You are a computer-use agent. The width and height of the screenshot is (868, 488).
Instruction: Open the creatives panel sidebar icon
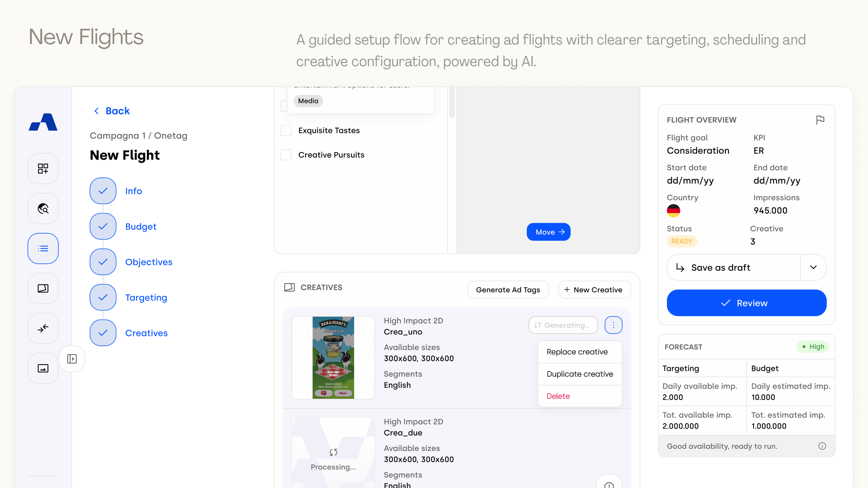pyautogui.click(x=43, y=288)
